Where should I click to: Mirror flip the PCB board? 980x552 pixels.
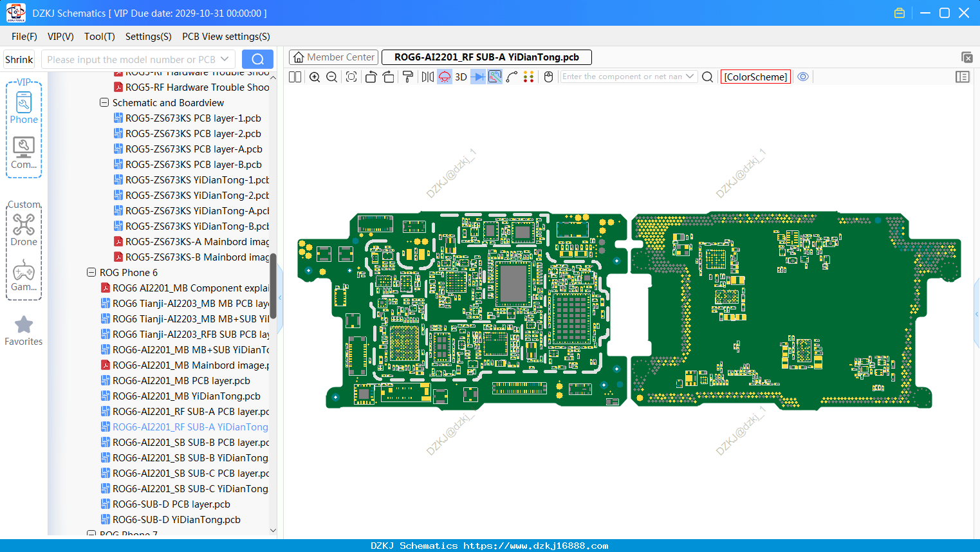428,77
